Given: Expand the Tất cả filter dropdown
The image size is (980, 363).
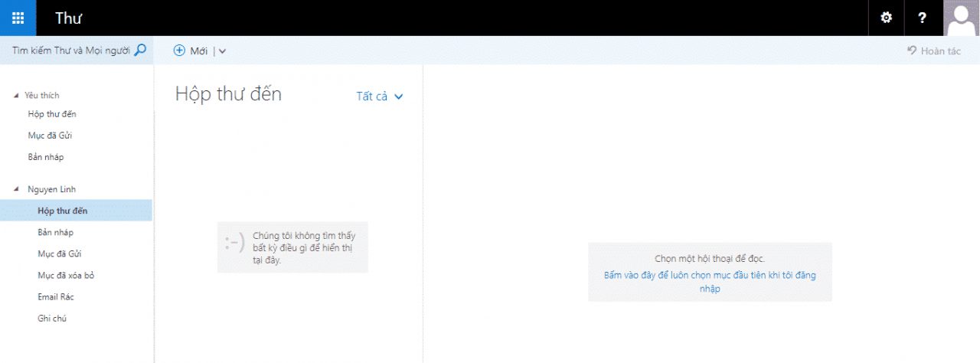Looking at the screenshot, I should coord(380,96).
